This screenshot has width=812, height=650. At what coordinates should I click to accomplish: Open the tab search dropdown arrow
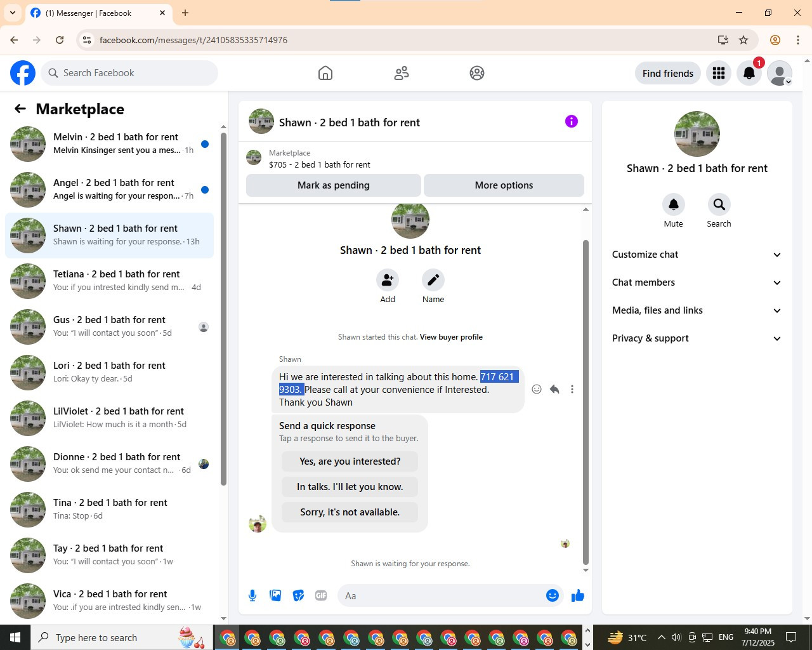coord(13,13)
